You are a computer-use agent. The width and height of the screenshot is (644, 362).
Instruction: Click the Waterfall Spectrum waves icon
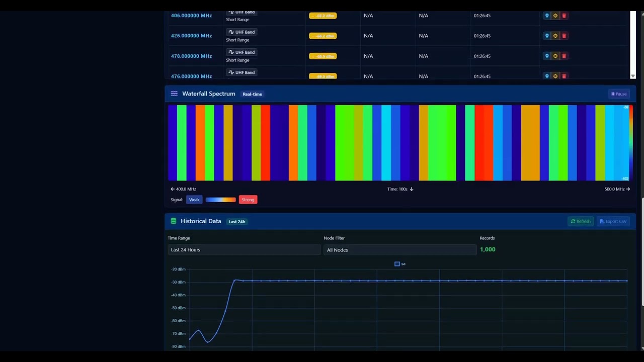tap(174, 94)
